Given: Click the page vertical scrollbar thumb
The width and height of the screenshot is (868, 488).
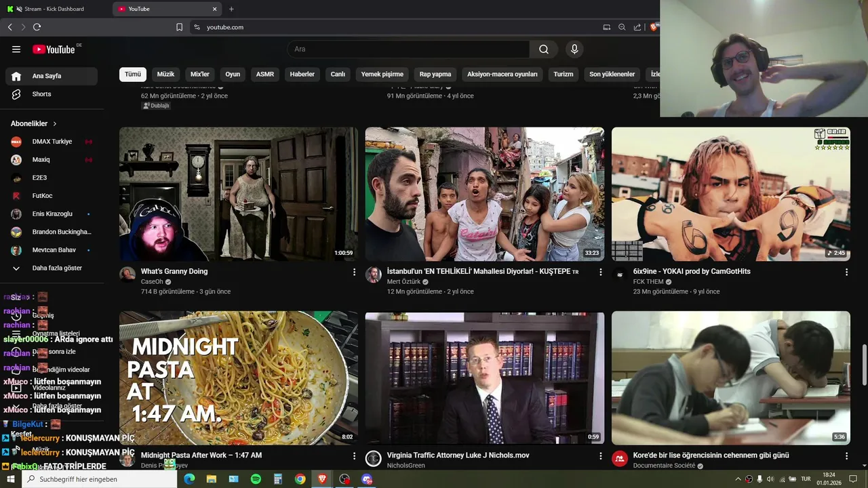Looking at the screenshot, I should pyautogui.click(x=864, y=365).
